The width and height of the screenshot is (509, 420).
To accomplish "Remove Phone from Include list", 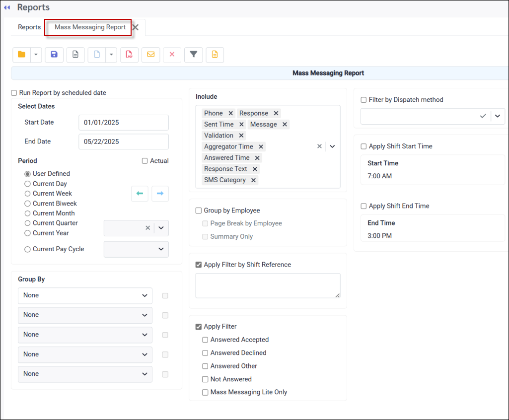I will [231, 113].
